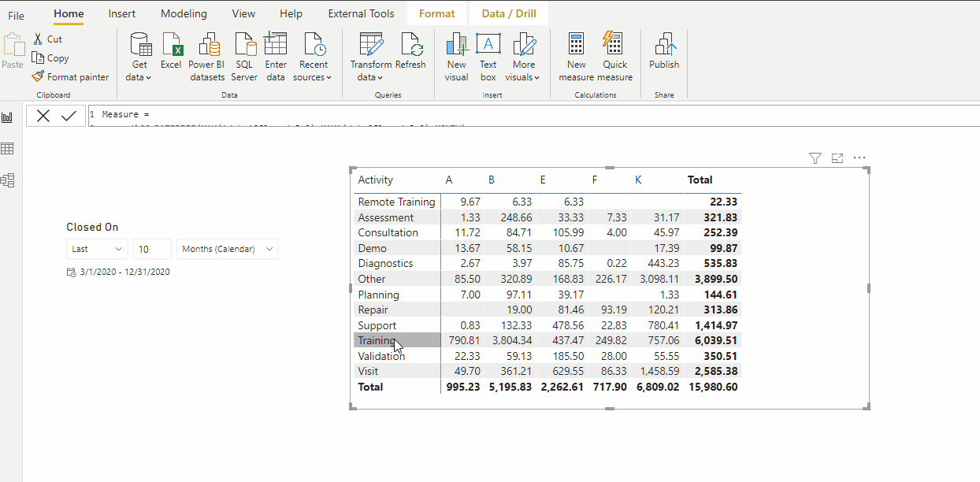
Task: Open Power BI datasets
Action: [x=206, y=57]
